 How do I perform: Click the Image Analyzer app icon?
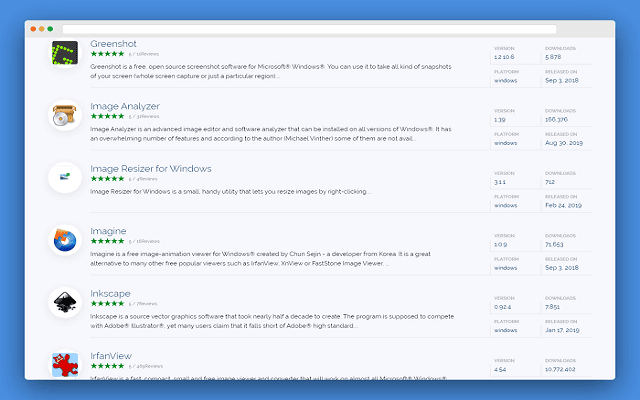(x=65, y=116)
